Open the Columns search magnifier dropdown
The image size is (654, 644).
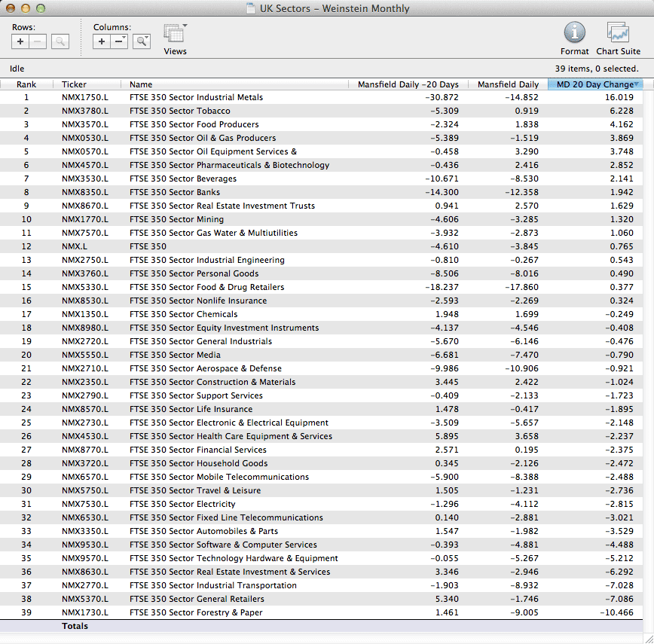point(142,41)
